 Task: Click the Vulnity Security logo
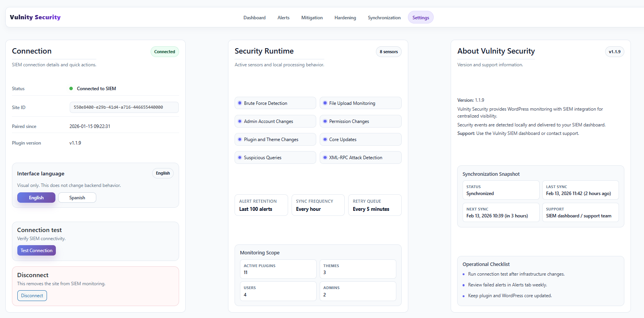click(x=35, y=17)
